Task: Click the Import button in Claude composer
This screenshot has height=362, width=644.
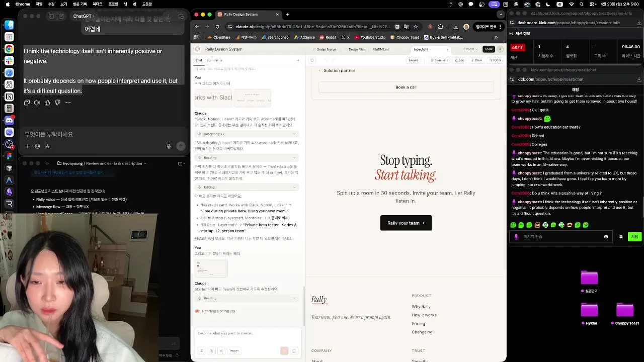Action: pos(234,350)
